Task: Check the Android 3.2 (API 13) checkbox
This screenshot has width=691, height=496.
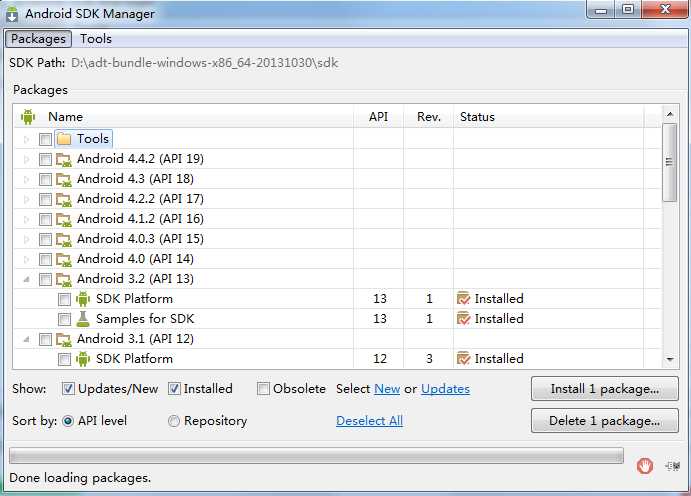Action: click(x=45, y=279)
